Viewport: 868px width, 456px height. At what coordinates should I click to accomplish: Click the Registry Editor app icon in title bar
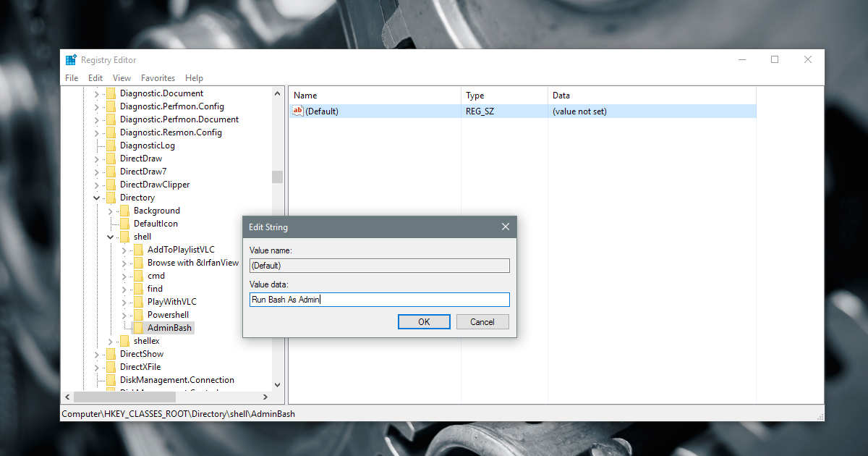[71, 60]
